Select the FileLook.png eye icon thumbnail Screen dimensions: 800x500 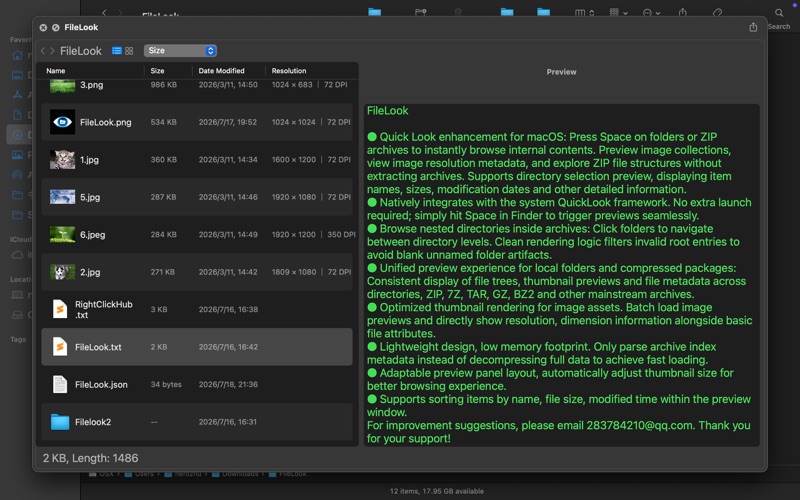coord(62,122)
